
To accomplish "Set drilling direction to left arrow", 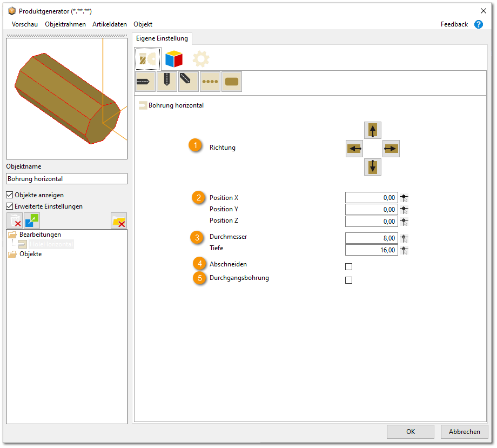I will click(354, 149).
